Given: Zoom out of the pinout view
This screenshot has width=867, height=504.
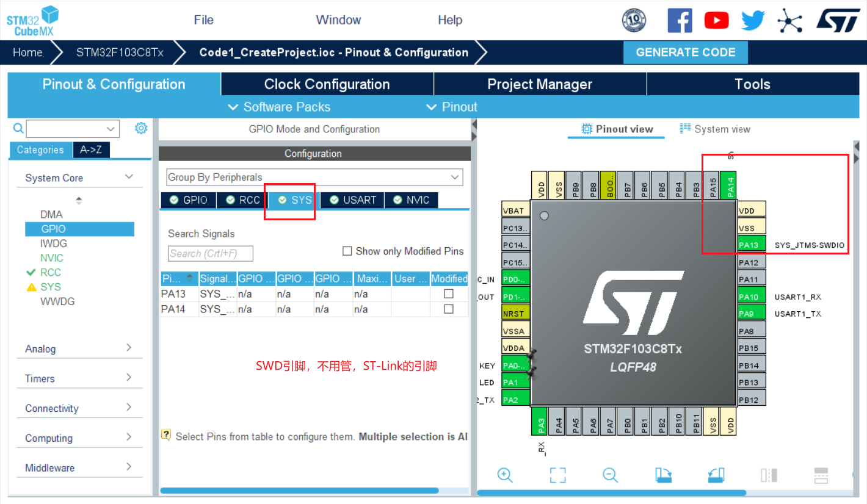Looking at the screenshot, I should 610,475.
